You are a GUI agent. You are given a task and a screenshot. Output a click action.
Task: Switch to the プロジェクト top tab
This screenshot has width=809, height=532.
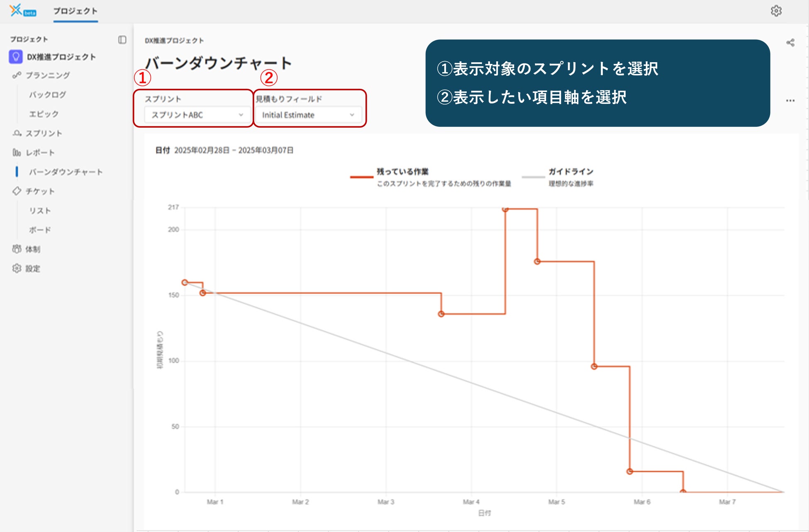[x=75, y=11]
